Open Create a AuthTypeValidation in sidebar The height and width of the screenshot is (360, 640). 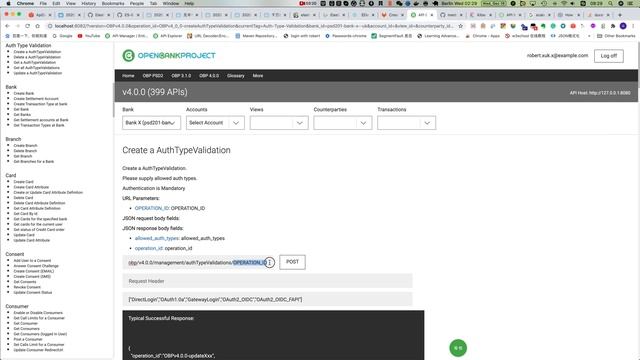click(x=37, y=52)
